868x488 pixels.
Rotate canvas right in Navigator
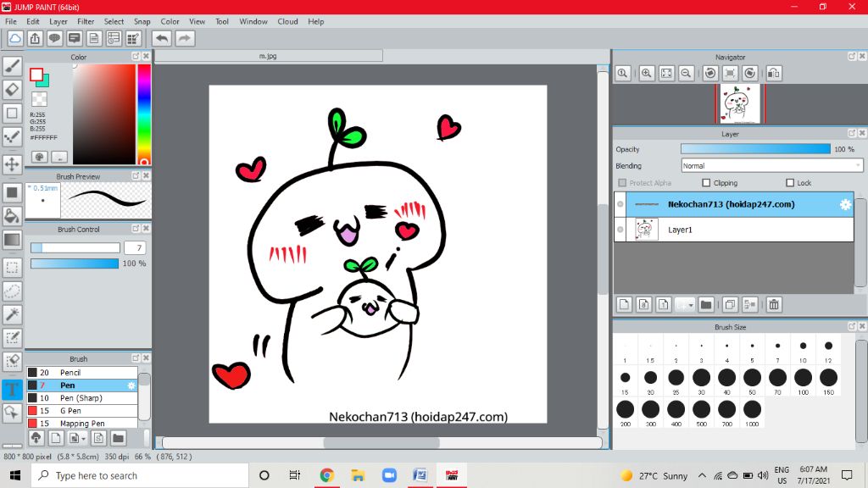[750, 73]
